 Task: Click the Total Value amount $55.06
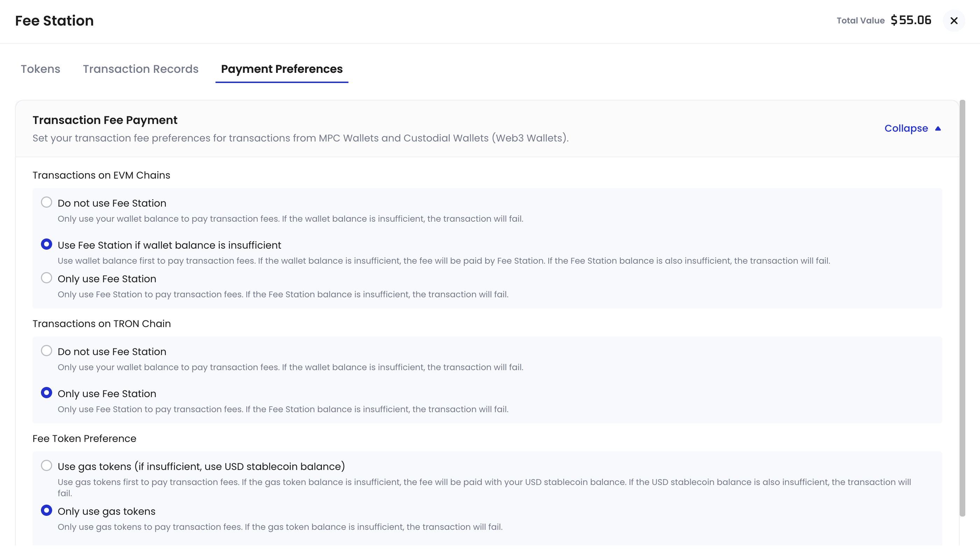(911, 20)
